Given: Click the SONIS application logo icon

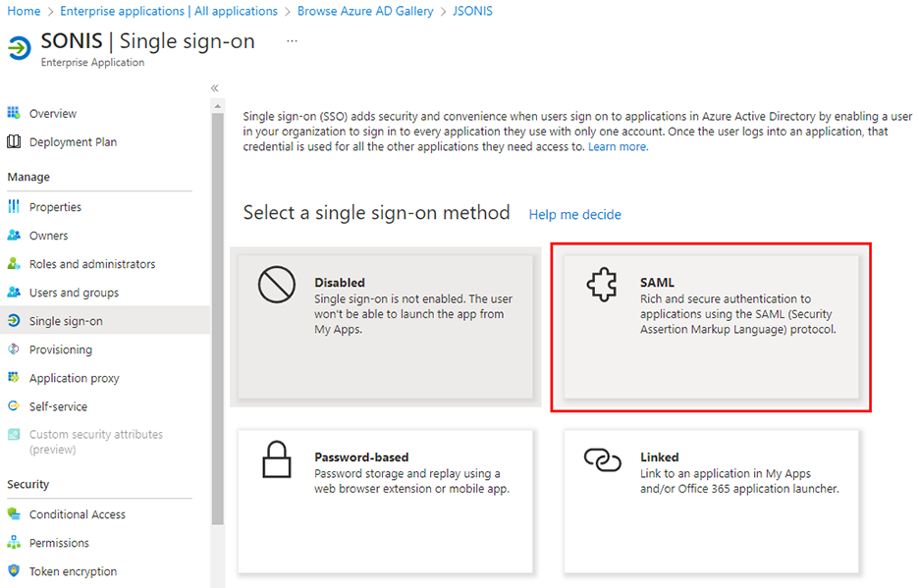Looking at the screenshot, I should pos(19,48).
